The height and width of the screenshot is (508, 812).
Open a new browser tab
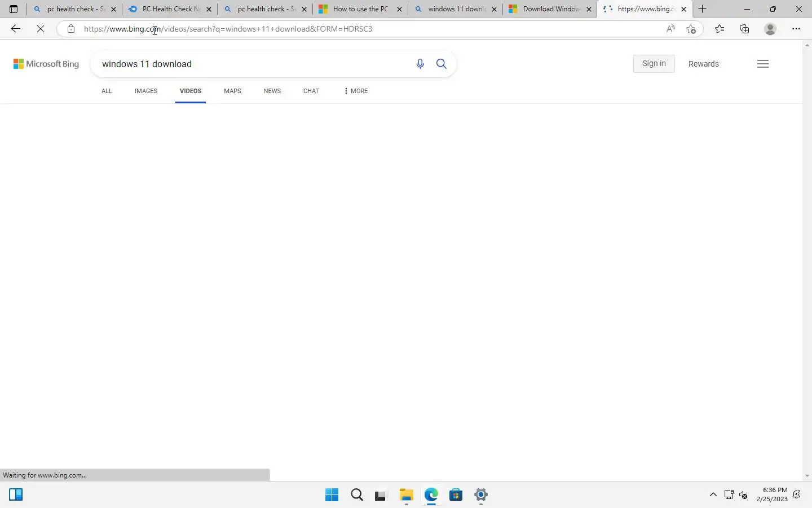tap(703, 9)
